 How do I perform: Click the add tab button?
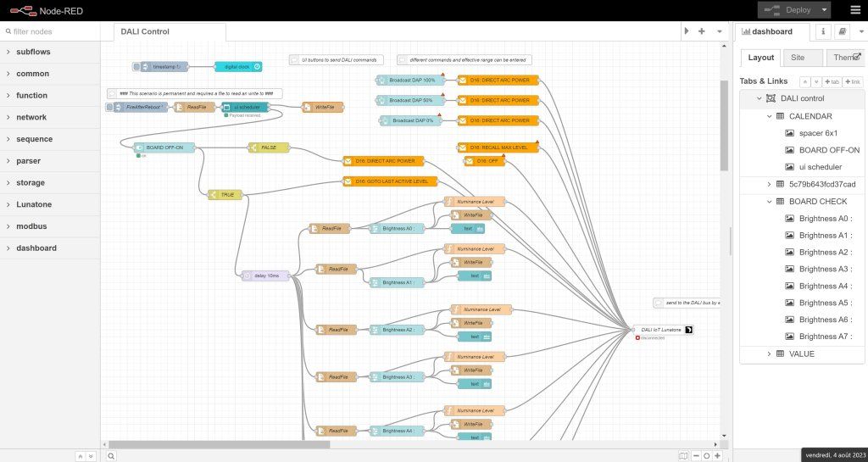(x=832, y=81)
